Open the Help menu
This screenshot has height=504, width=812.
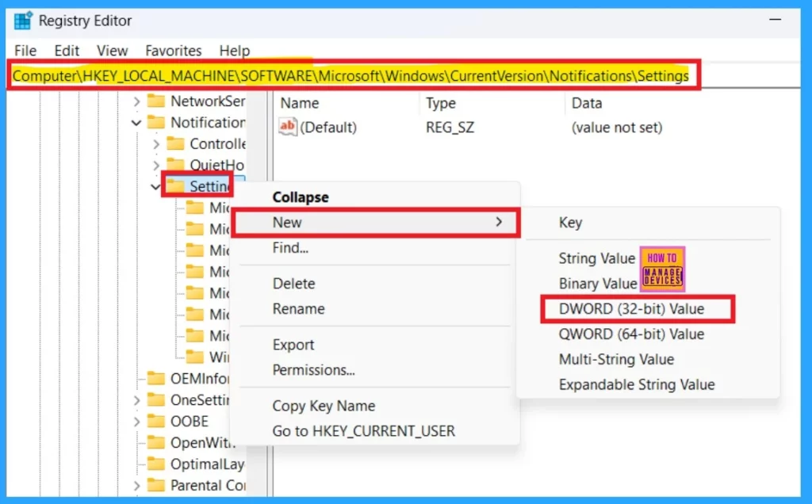click(235, 51)
